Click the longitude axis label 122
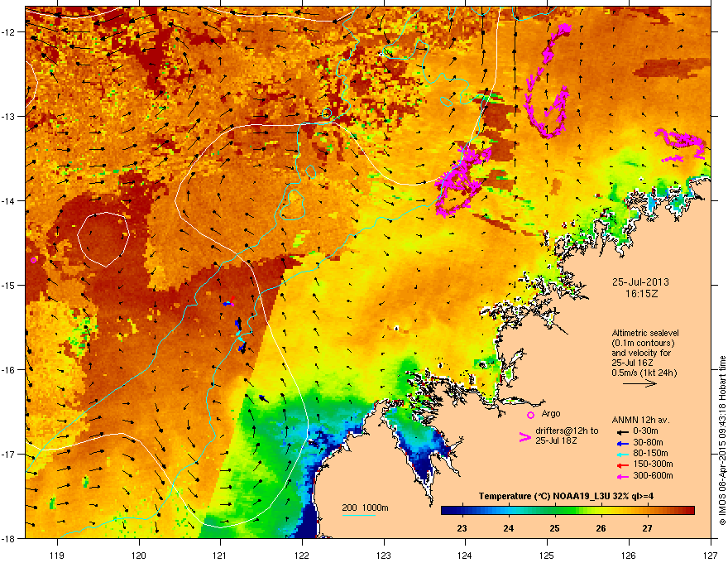The width and height of the screenshot is (728, 563). [x=302, y=555]
